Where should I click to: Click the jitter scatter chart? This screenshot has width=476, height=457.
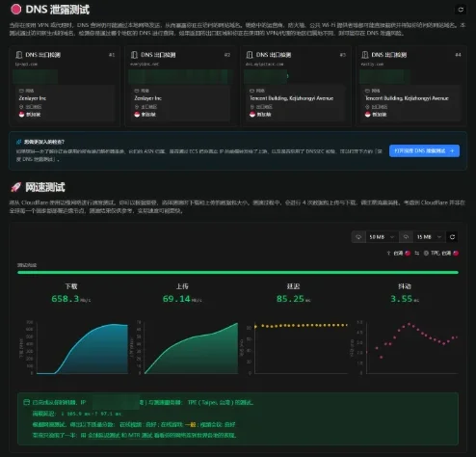tap(412, 348)
